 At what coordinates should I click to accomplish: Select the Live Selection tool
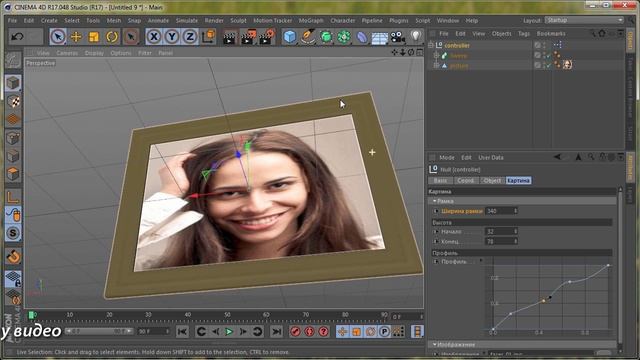[x=58, y=37]
